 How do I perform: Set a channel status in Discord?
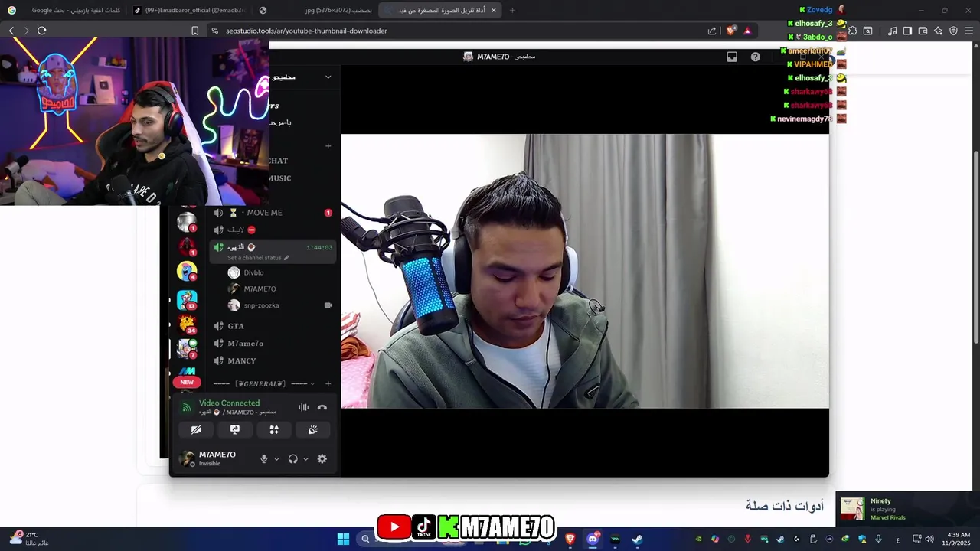point(258,258)
